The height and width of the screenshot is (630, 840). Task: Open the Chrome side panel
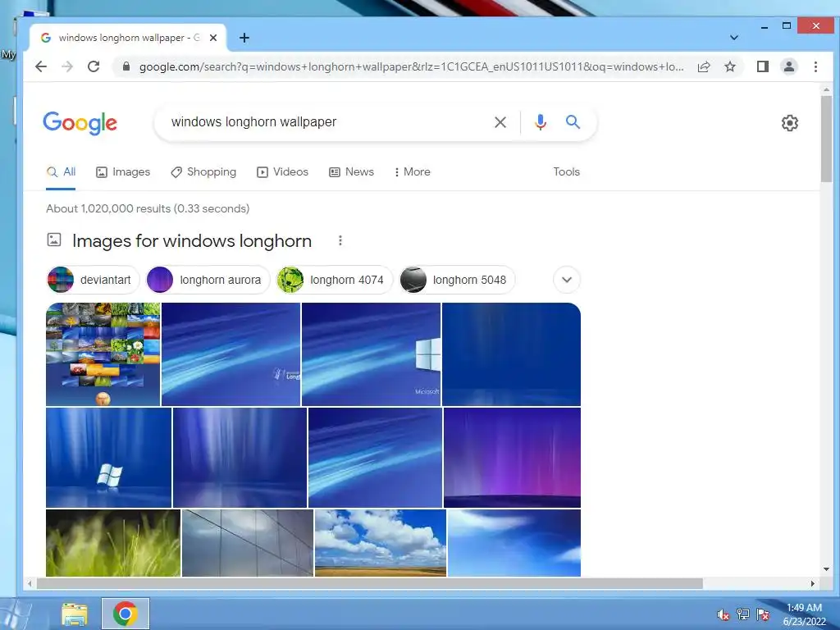click(762, 66)
